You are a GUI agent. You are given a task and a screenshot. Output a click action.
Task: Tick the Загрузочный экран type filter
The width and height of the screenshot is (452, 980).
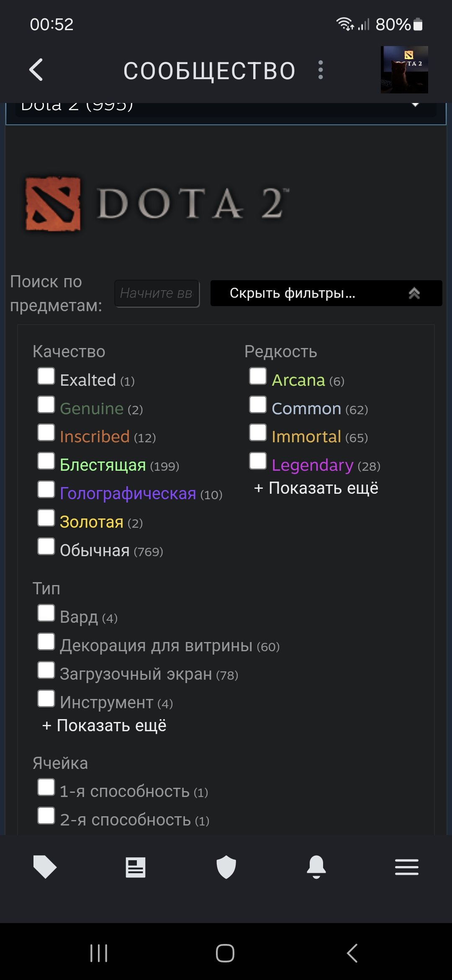[x=46, y=670]
